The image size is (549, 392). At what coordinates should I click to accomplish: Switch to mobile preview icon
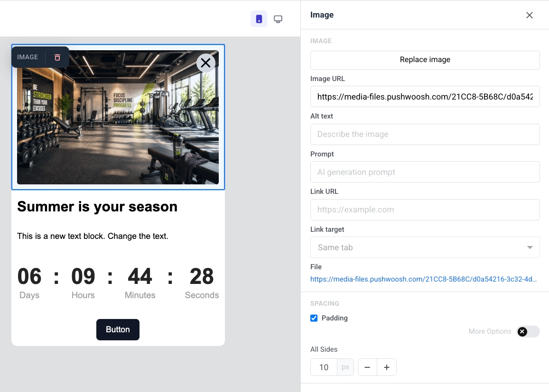coord(259,19)
